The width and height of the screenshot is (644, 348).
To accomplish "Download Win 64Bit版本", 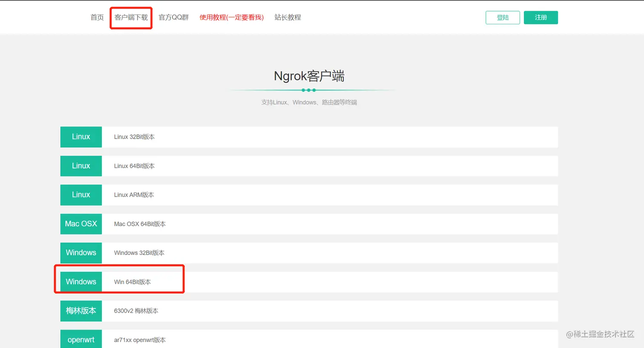I will click(132, 282).
